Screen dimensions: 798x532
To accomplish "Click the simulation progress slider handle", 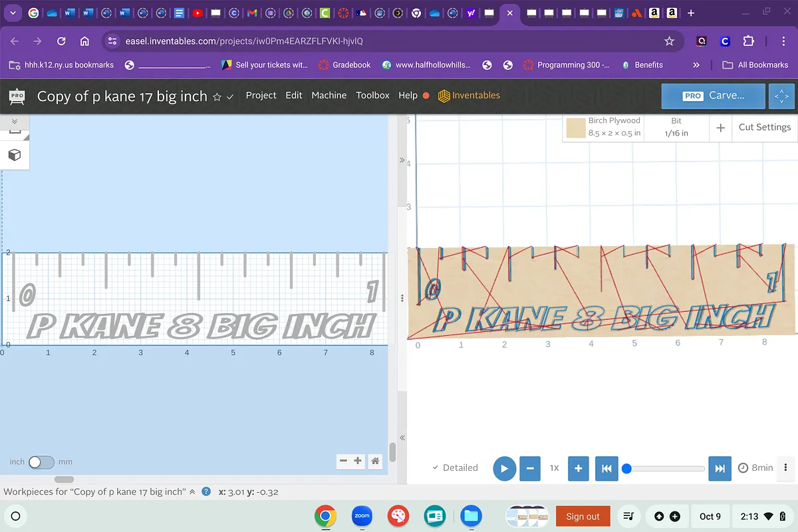I will [x=626, y=468].
